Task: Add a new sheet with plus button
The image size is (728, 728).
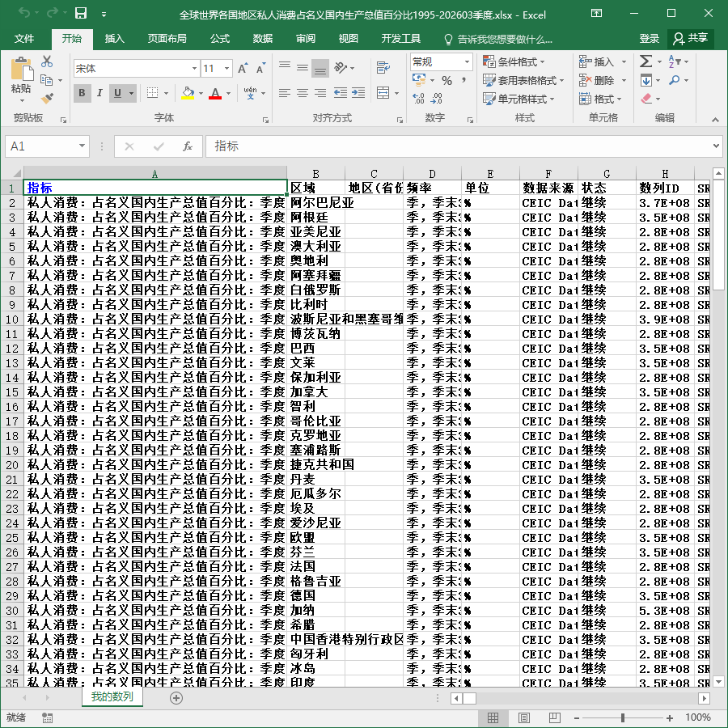Action: click(x=176, y=698)
